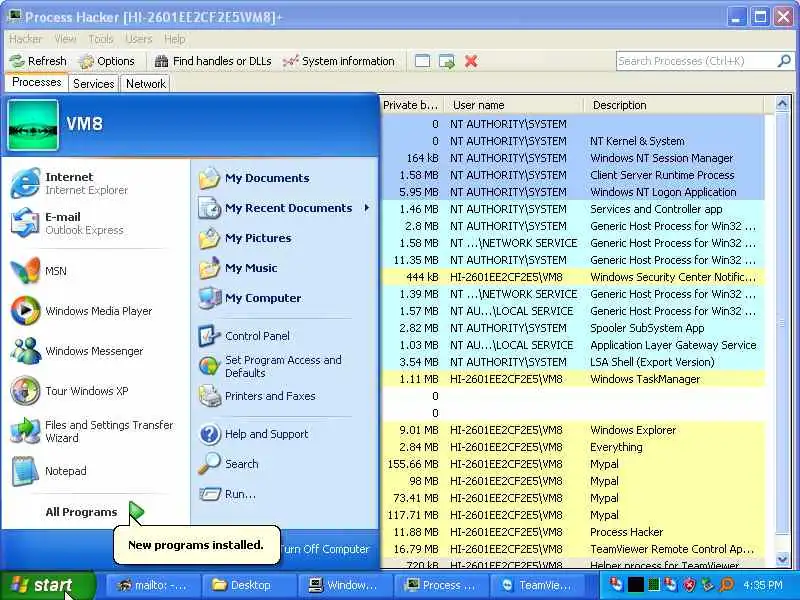
Task: Switch to the Processes tab
Action: pos(36,82)
